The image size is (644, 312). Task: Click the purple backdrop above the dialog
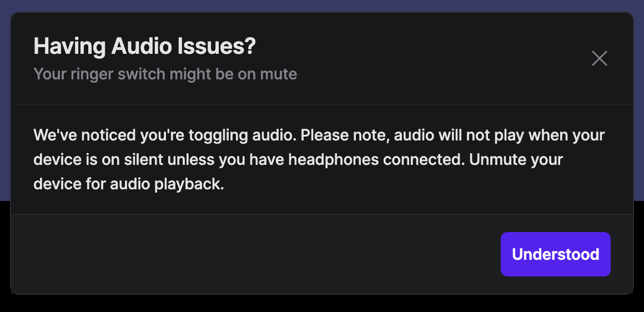pyautogui.click(x=322, y=6)
